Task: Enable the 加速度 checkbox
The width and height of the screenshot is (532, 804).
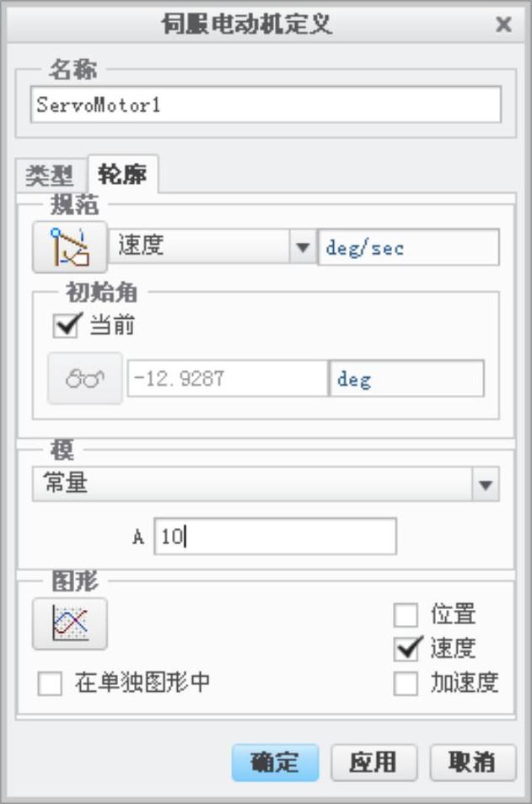Action: pyautogui.click(x=406, y=683)
